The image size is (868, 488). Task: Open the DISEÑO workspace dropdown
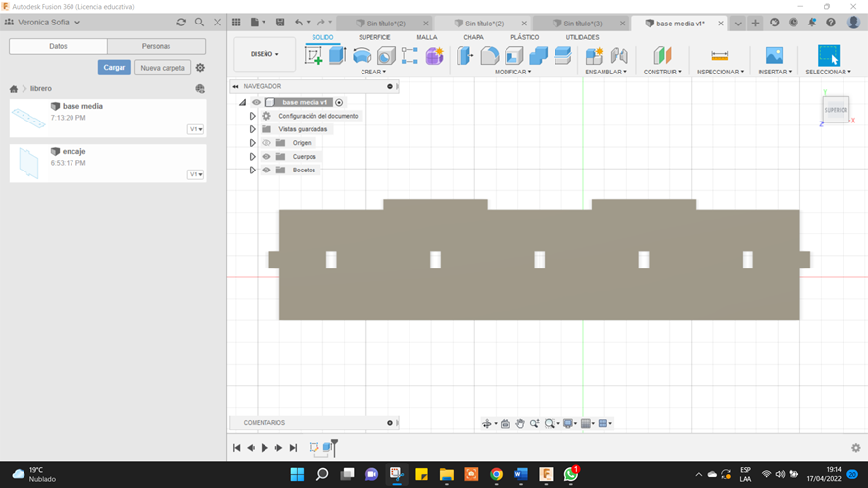point(265,54)
